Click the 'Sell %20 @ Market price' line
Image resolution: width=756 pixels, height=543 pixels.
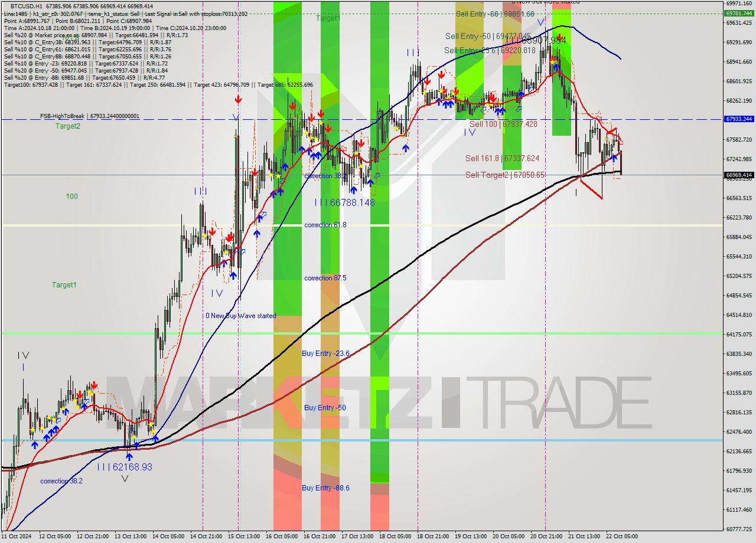96,35
